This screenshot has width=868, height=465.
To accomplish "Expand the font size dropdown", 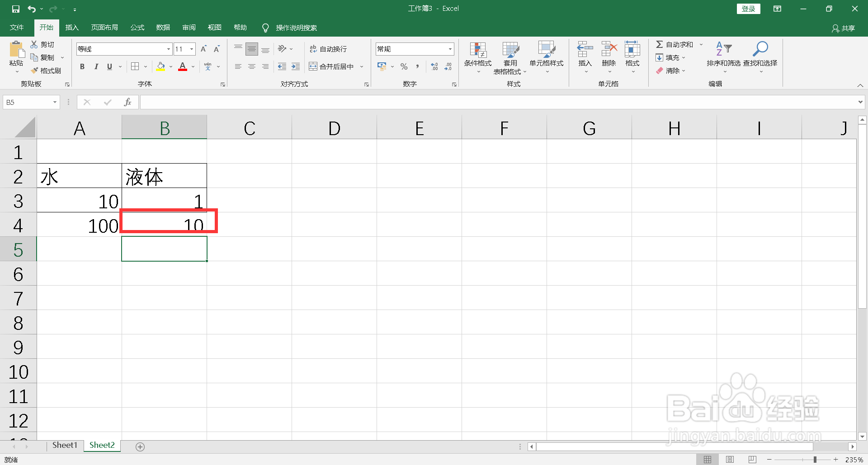I will (192, 49).
